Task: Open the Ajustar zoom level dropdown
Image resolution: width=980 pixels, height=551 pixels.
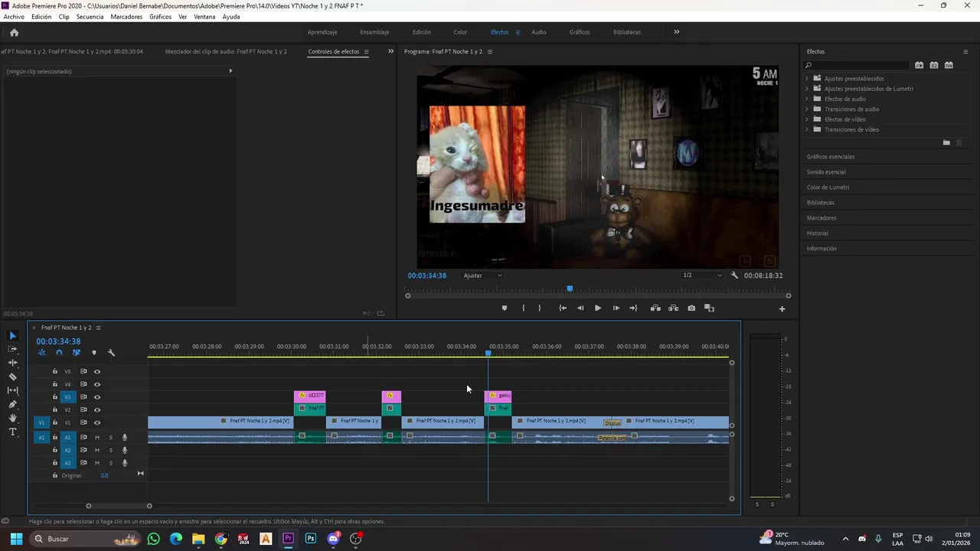Action: click(x=482, y=275)
